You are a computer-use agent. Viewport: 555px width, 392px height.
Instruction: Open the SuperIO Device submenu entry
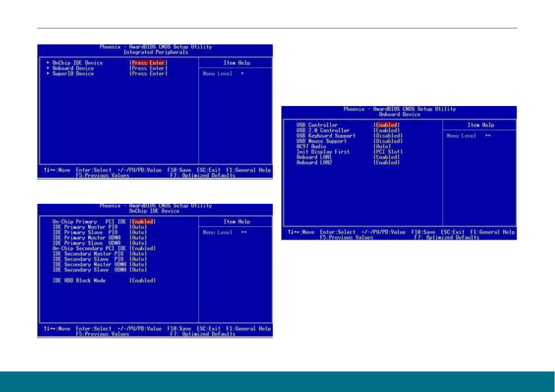[x=73, y=74]
